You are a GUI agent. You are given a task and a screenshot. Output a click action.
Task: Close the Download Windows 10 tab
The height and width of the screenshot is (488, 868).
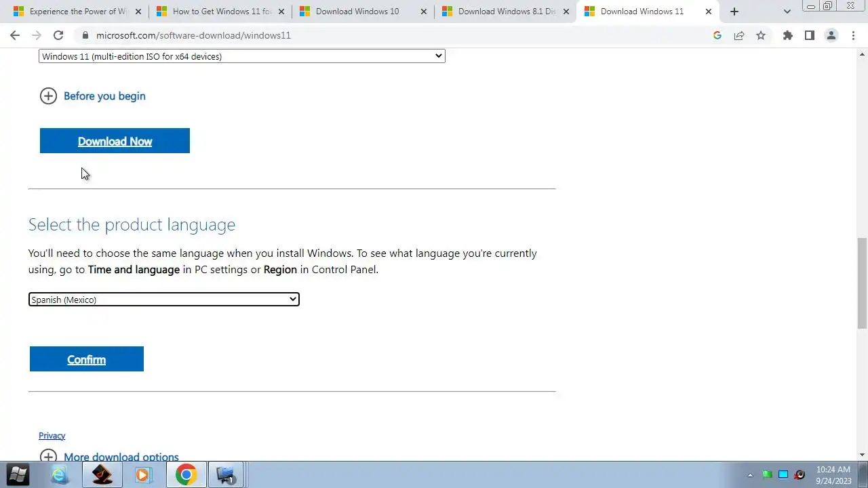[x=424, y=12]
